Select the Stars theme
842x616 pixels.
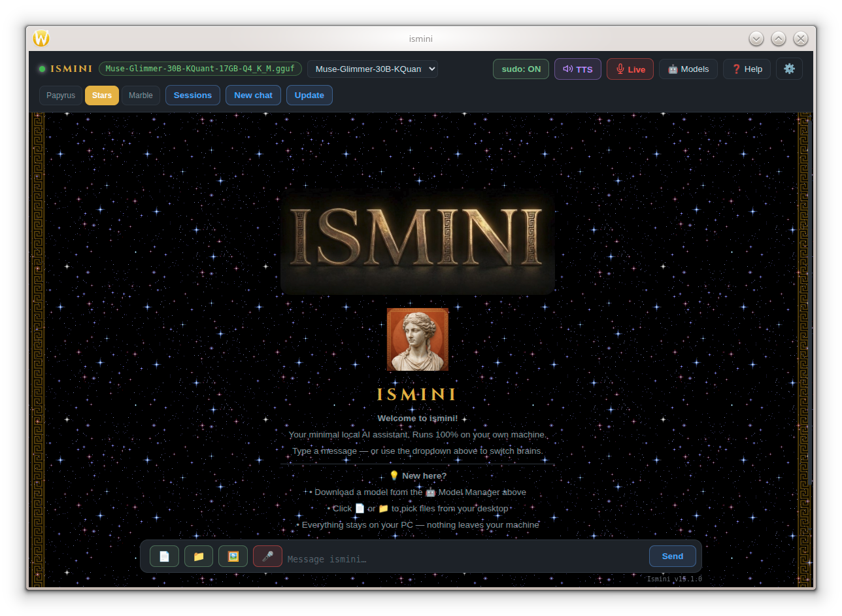102,95
